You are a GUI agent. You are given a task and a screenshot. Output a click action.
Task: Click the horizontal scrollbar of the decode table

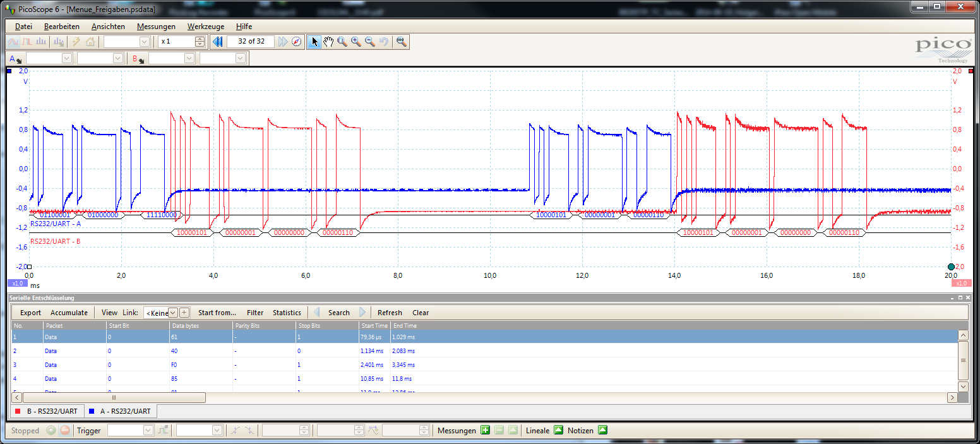click(x=114, y=398)
